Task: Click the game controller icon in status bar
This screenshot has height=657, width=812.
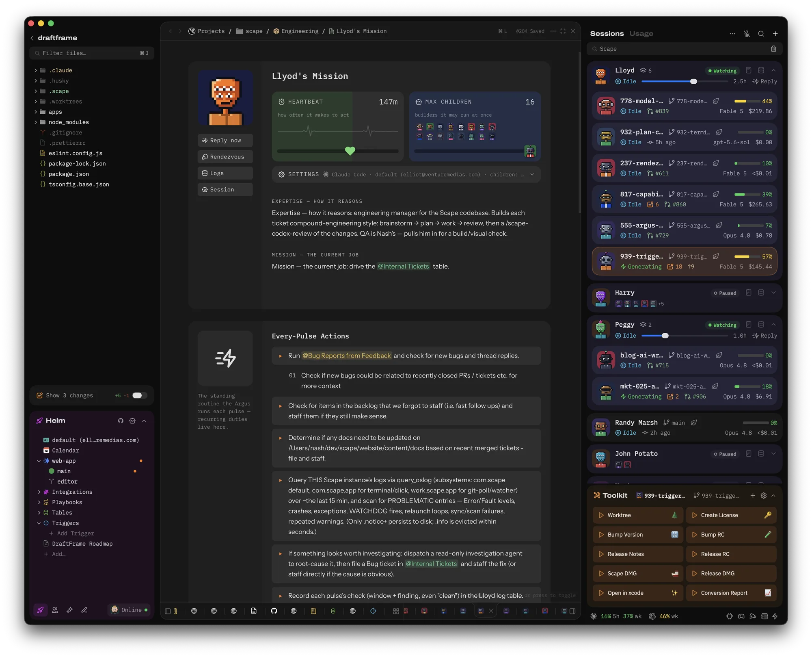Action: (x=741, y=616)
